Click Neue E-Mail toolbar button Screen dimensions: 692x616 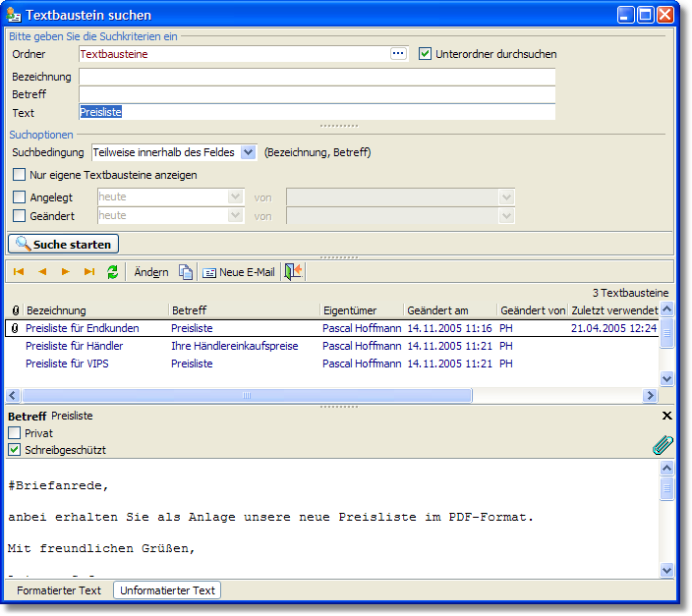[x=238, y=272]
